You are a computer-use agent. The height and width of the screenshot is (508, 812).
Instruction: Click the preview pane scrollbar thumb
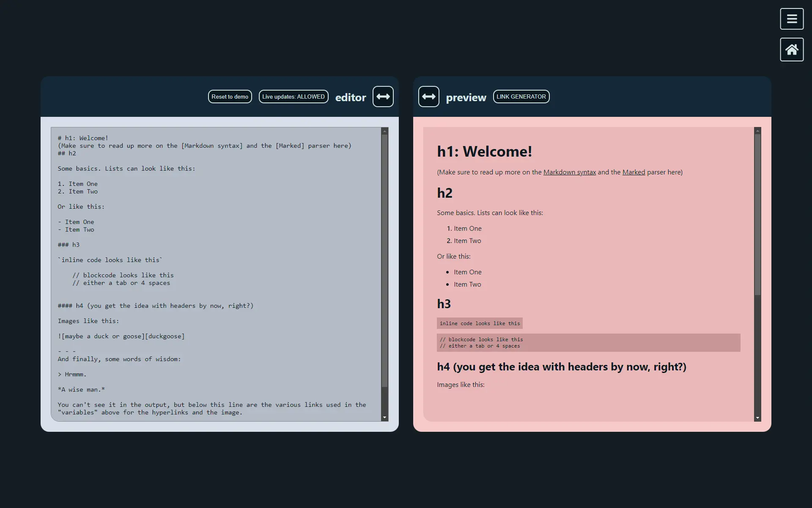coord(757,214)
